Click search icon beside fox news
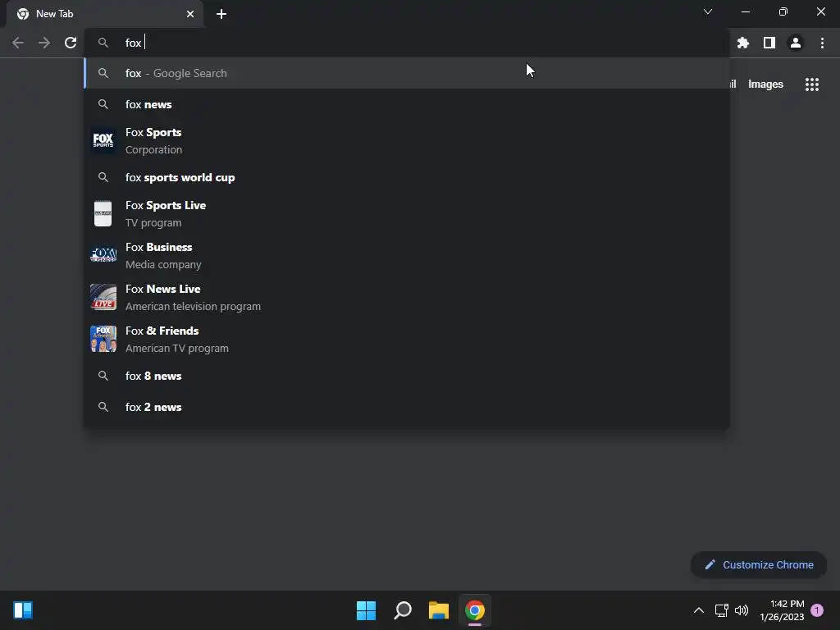This screenshot has height=630, width=840. [103, 104]
